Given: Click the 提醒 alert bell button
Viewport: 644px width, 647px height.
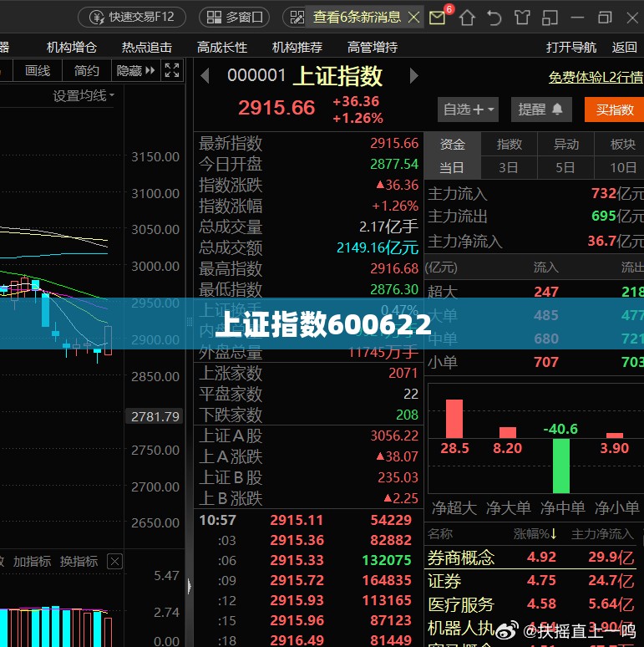Looking at the screenshot, I should click(x=541, y=110).
